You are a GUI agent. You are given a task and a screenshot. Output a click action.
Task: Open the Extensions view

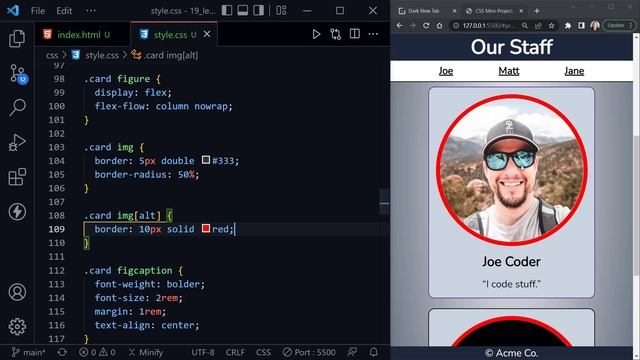[17, 177]
